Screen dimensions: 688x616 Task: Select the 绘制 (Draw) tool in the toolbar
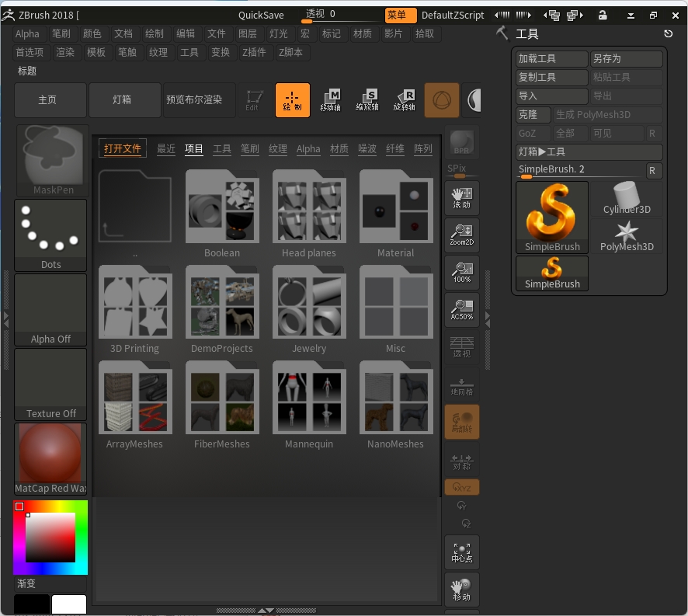point(292,99)
